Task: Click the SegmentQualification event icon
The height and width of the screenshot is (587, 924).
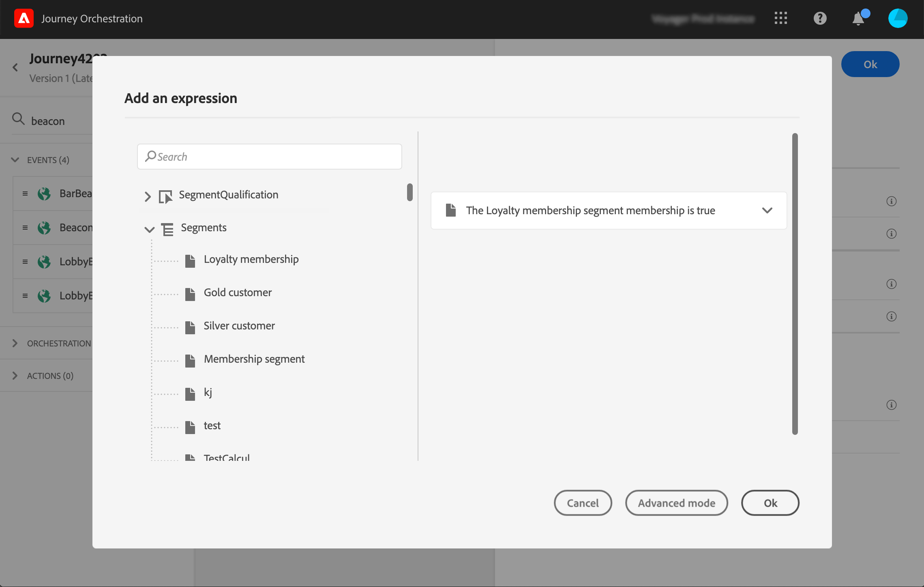Action: click(165, 196)
